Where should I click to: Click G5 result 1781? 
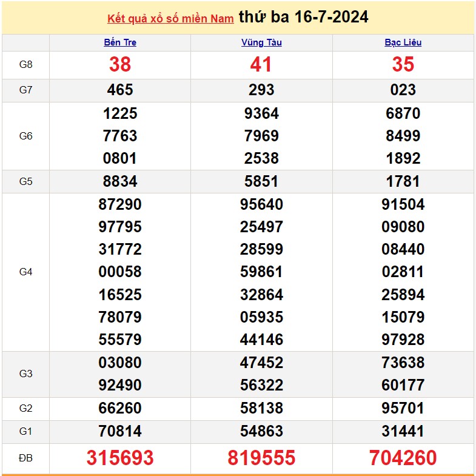coord(403,181)
